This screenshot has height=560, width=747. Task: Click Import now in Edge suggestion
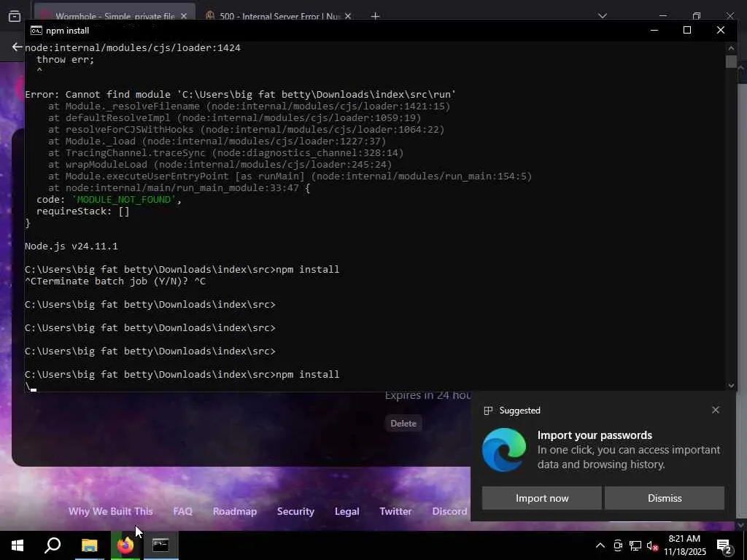[542, 498]
